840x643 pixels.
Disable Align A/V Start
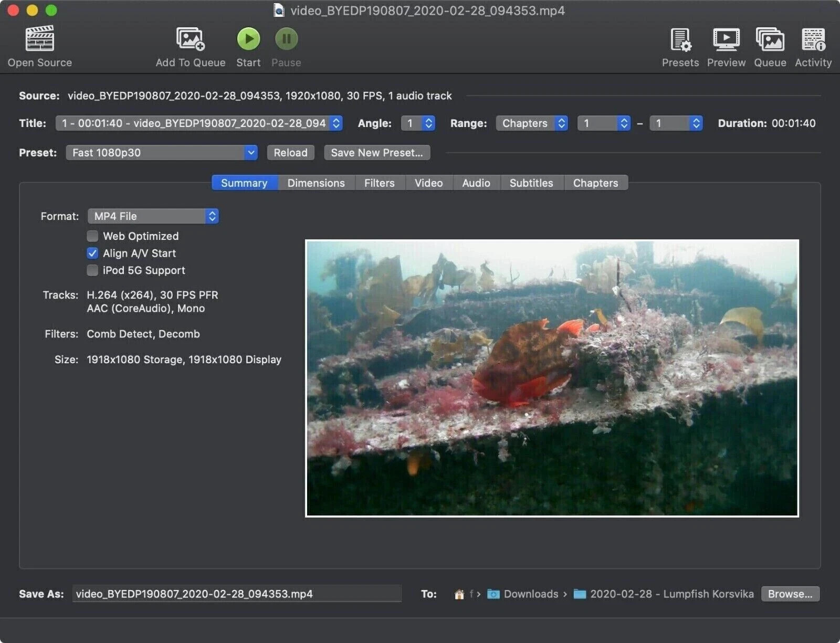[92, 253]
